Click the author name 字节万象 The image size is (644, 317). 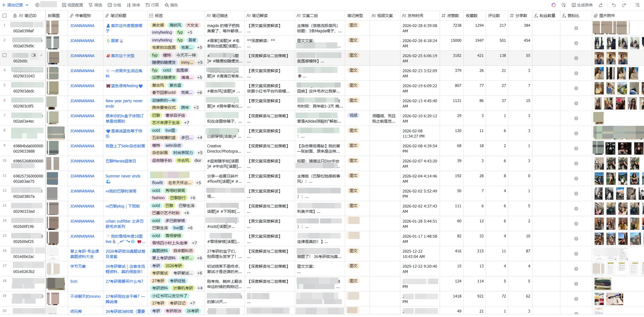tap(78, 266)
